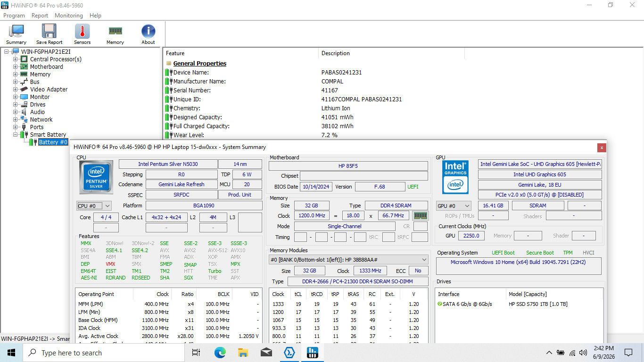Screen dimensions: 644x362
Task: Select the Smart Battery tree icon
Action: click(x=24, y=134)
